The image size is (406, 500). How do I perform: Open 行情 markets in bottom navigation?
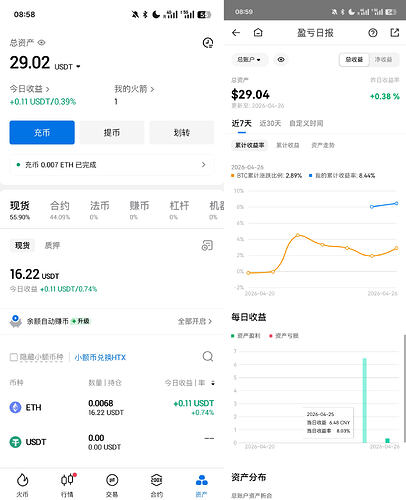67,485
